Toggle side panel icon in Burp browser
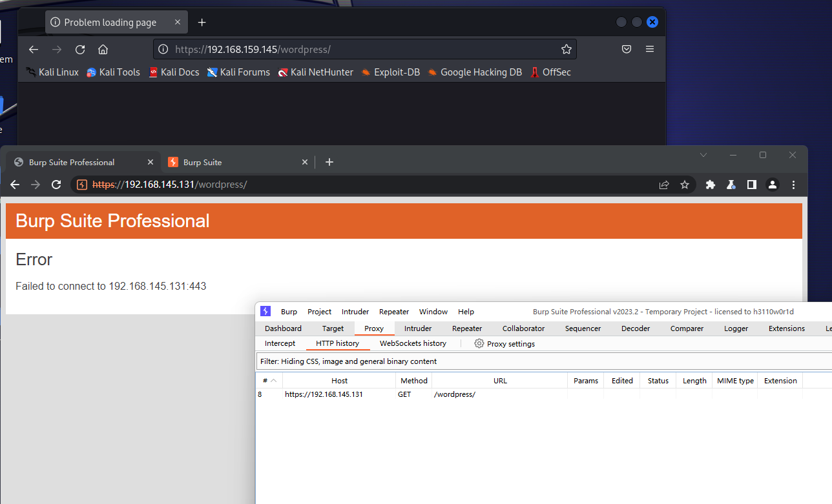 (752, 185)
